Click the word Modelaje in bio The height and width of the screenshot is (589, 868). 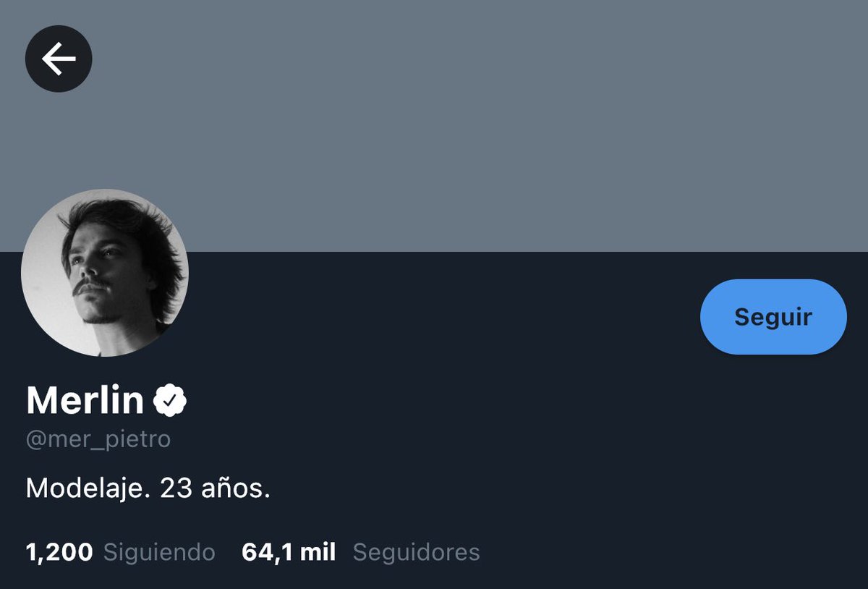[89, 489]
